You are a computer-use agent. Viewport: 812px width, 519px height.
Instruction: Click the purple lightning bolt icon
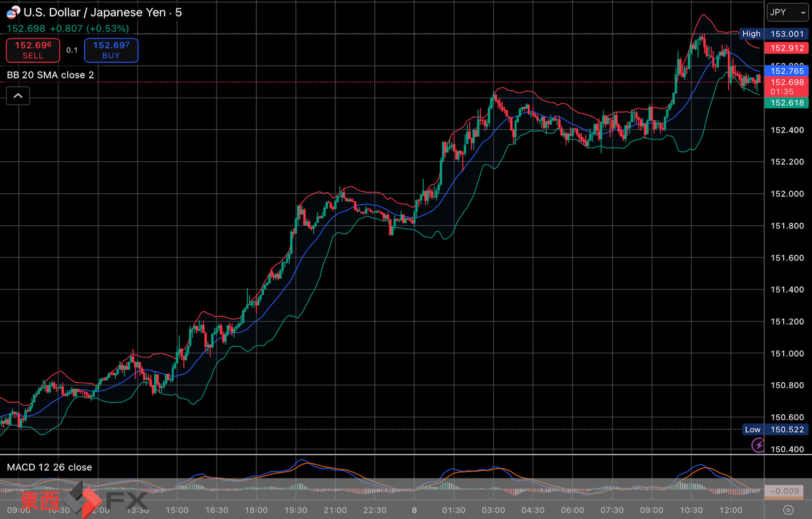point(758,445)
